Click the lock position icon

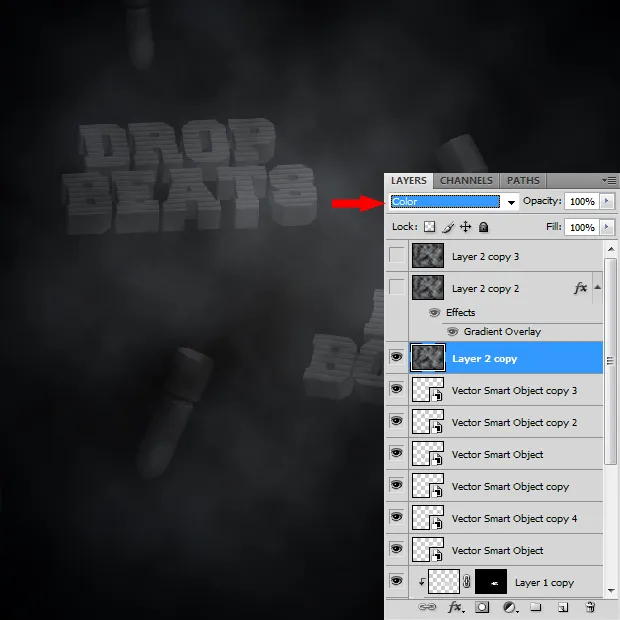pyautogui.click(x=465, y=228)
